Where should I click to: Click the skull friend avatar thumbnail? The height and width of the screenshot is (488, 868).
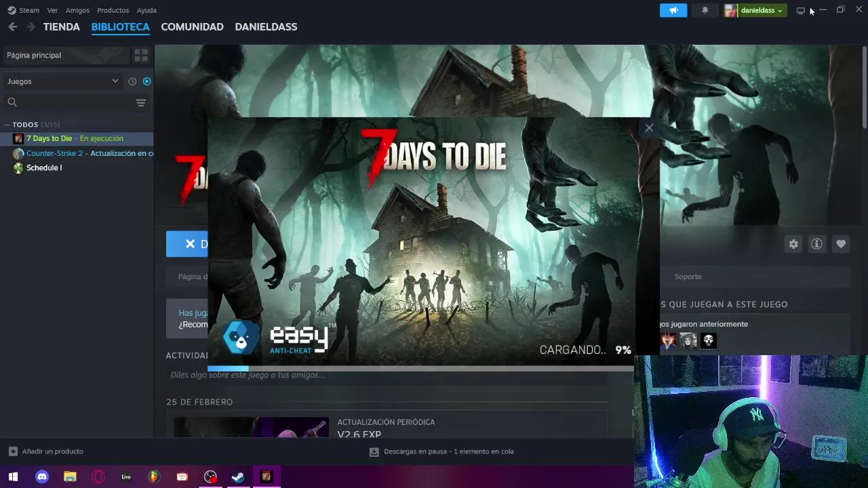(708, 341)
